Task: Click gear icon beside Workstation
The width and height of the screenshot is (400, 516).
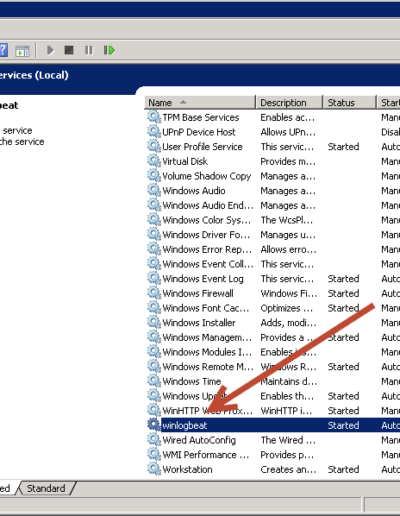Action: pyautogui.click(x=154, y=469)
